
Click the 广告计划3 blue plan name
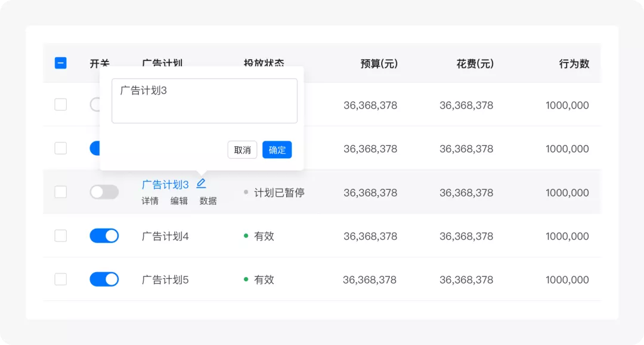pyautogui.click(x=165, y=184)
